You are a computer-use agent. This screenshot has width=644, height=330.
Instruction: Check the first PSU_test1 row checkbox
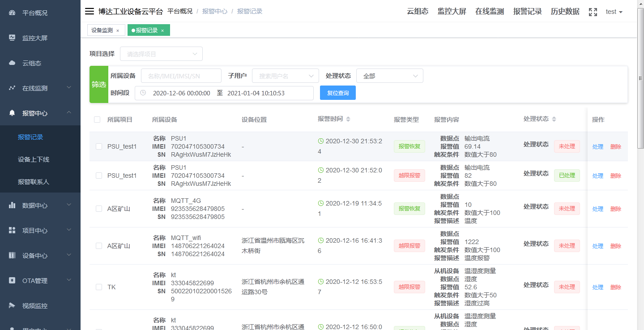(x=99, y=146)
